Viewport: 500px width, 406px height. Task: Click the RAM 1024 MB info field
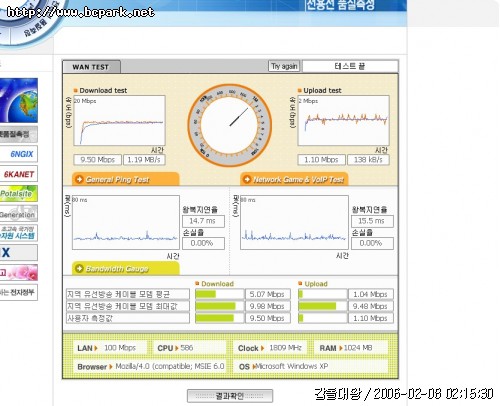tap(351, 348)
